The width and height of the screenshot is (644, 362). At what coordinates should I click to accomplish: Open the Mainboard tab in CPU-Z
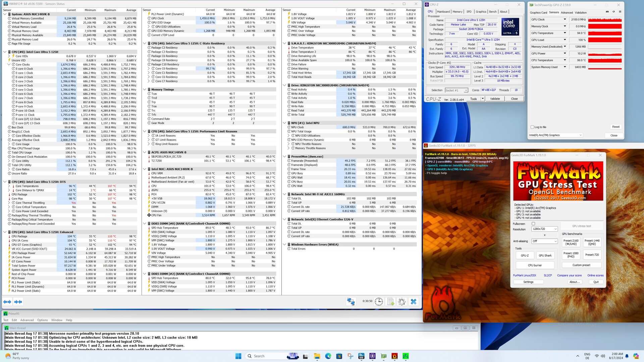(443, 11)
